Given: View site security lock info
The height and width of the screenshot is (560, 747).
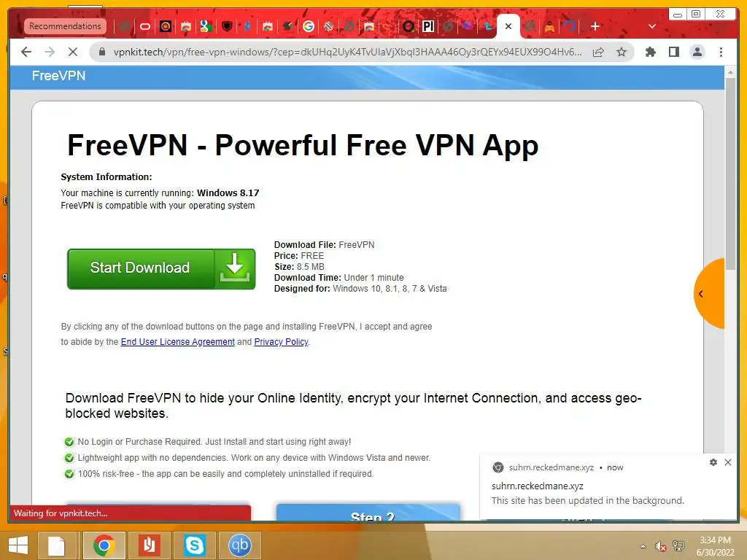Looking at the screenshot, I should pyautogui.click(x=102, y=52).
